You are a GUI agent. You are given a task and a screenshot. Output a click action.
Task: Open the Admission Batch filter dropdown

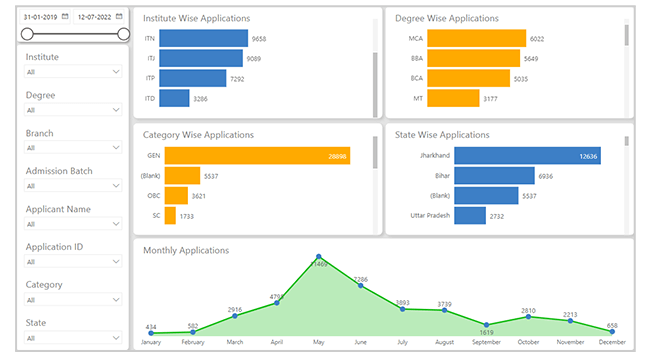pos(73,186)
